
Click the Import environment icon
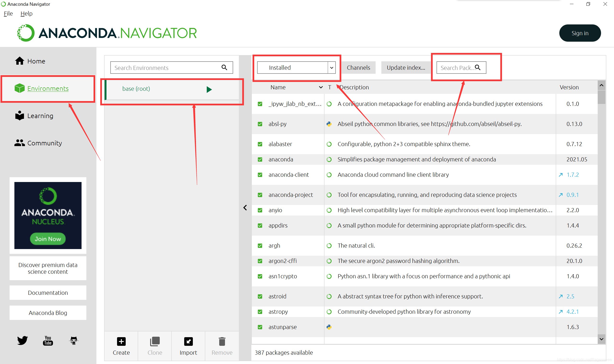[188, 341]
